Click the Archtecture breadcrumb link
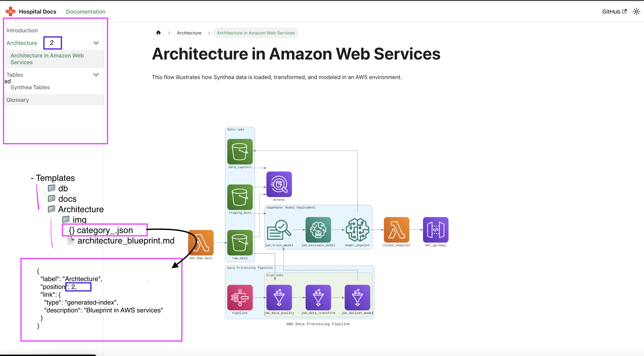This screenshot has height=356, width=644. click(189, 33)
